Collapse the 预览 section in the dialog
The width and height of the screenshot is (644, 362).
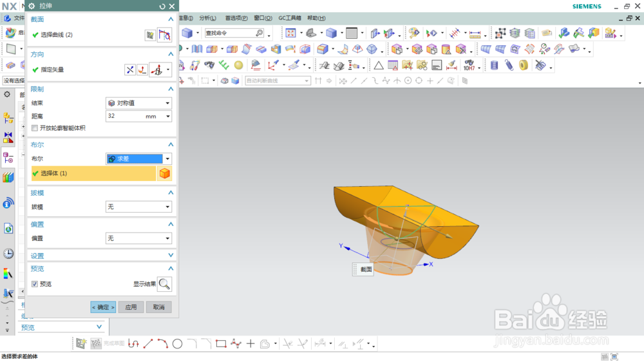[x=171, y=269]
